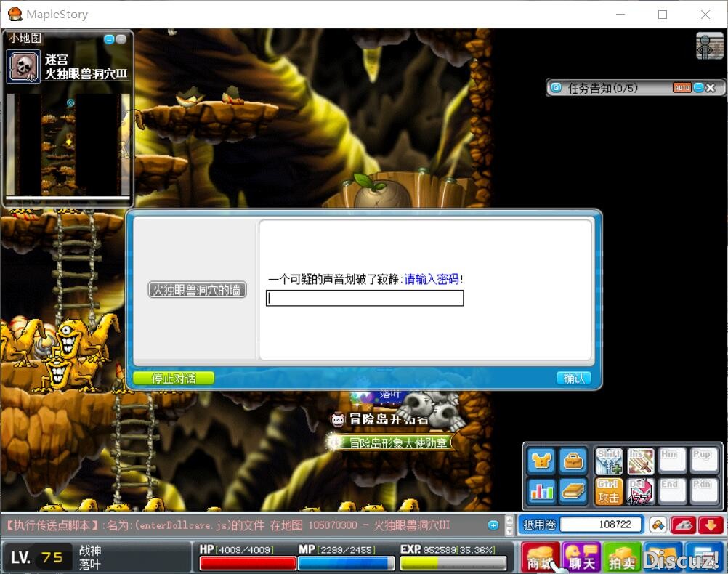Focus the password input field
The height and width of the screenshot is (574, 728).
365,298
